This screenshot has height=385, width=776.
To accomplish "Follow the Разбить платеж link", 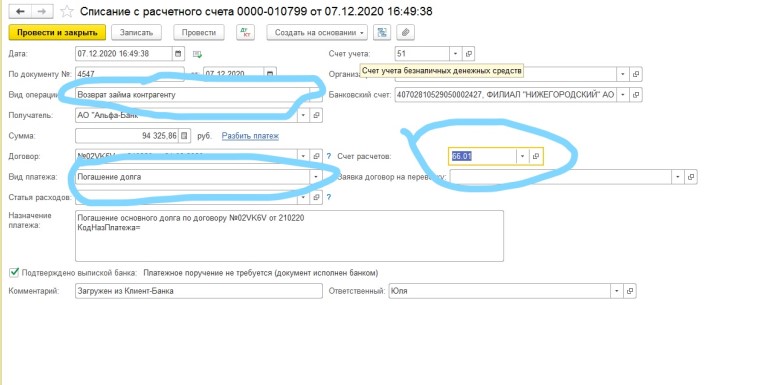I will click(x=250, y=136).
